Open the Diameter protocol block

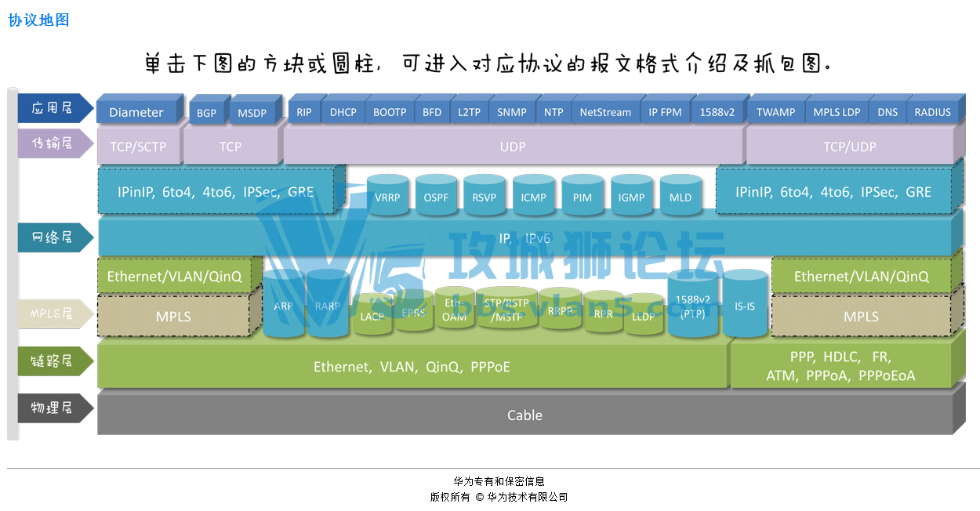click(x=136, y=112)
